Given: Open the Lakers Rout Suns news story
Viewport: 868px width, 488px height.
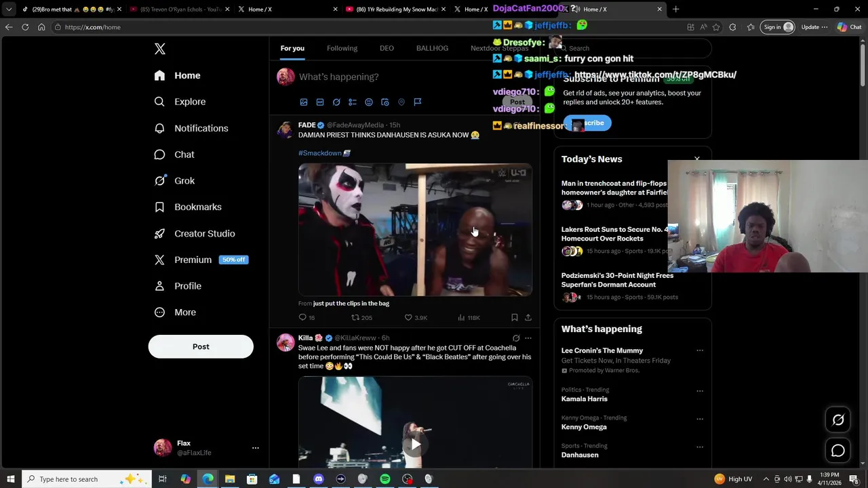Looking at the screenshot, I should [614, 234].
